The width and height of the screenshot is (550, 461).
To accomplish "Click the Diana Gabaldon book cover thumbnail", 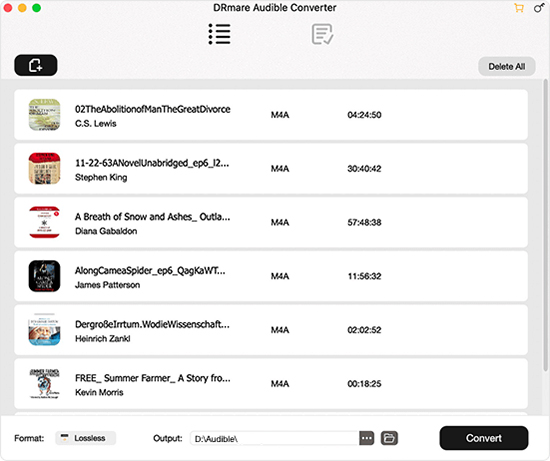I will point(44,222).
